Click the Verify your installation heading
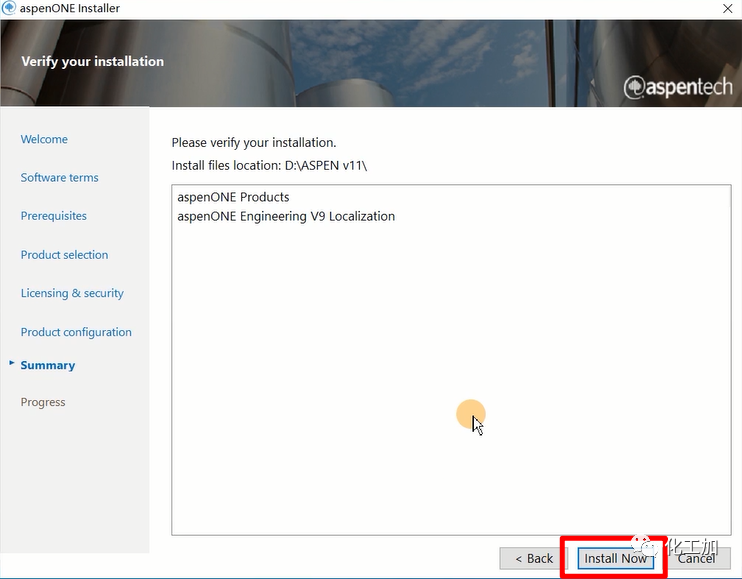The height and width of the screenshot is (579, 742). [x=92, y=61]
